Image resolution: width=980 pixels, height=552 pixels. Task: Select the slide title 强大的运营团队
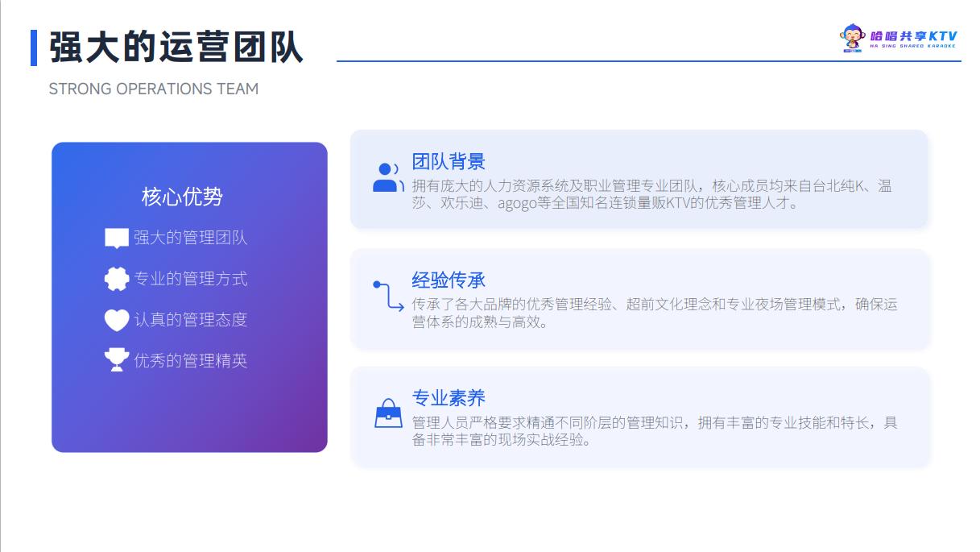[x=176, y=48]
